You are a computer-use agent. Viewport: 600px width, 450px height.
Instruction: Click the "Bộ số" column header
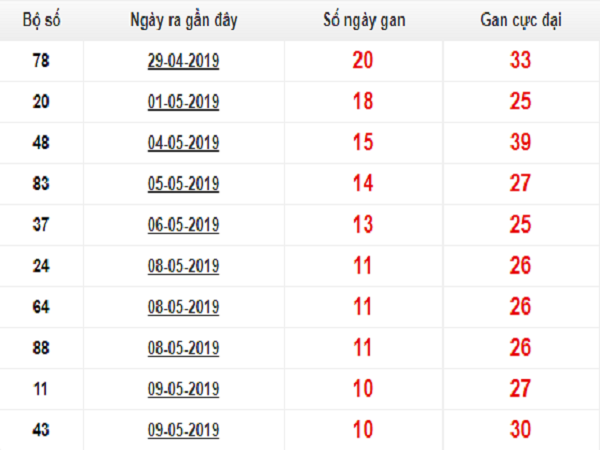[x=41, y=20]
